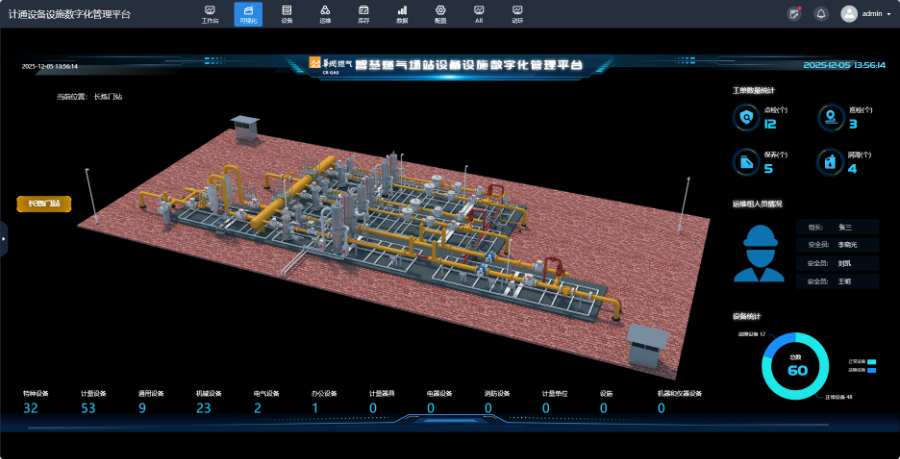Click the yellow 长炼门站 station label
Viewport: 900px width, 459px height.
click(44, 203)
